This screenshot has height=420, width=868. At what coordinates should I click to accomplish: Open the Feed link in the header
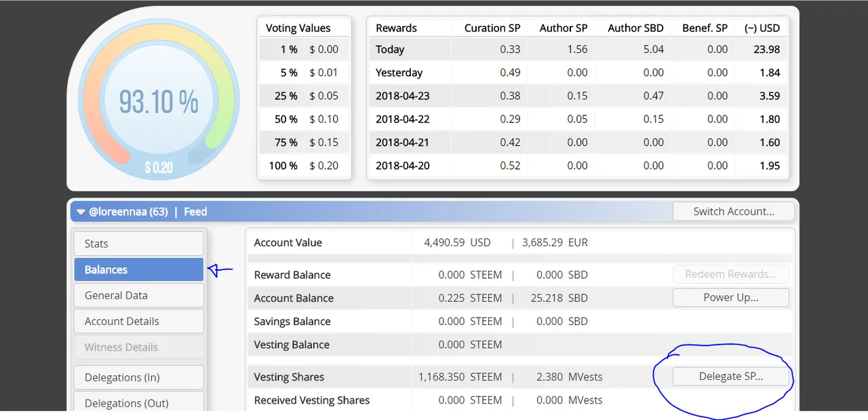pyautogui.click(x=195, y=212)
